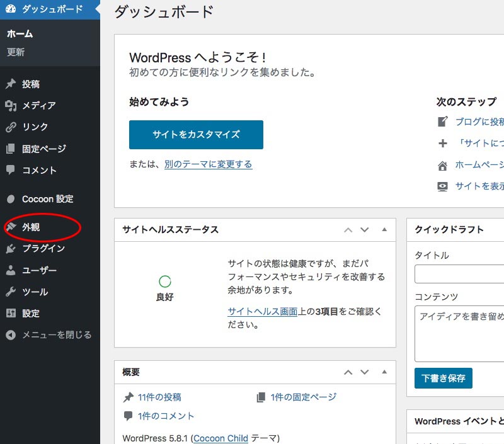This screenshot has width=504, height=444.
Task: Click ブログに投稿 link in next steps
Action: pos(479,122)
